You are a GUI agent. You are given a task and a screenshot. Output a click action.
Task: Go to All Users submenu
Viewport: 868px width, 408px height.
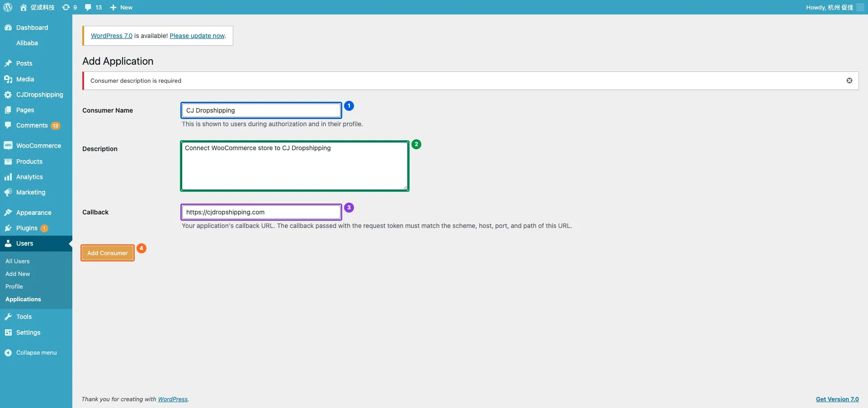(18, 261)
